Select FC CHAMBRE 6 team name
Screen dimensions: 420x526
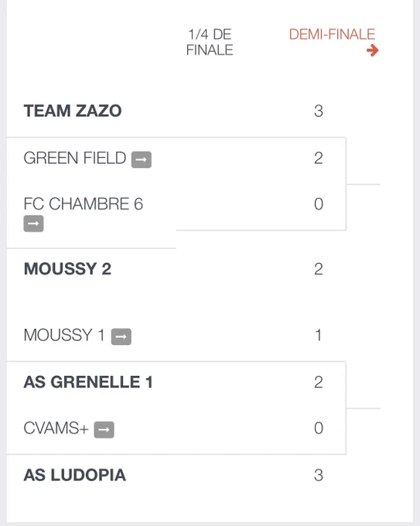point(84,204)
